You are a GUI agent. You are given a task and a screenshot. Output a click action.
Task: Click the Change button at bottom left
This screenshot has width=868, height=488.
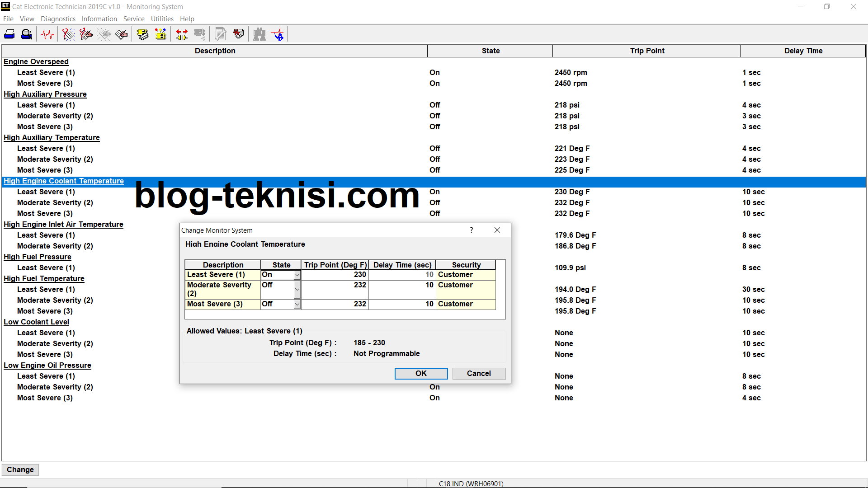coord(20,470)
